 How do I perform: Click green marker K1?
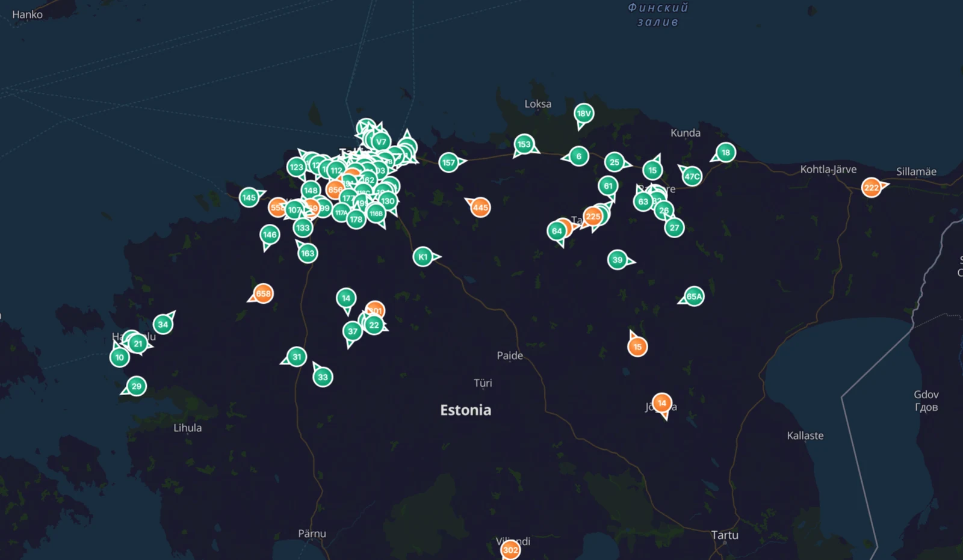point(423,257)
